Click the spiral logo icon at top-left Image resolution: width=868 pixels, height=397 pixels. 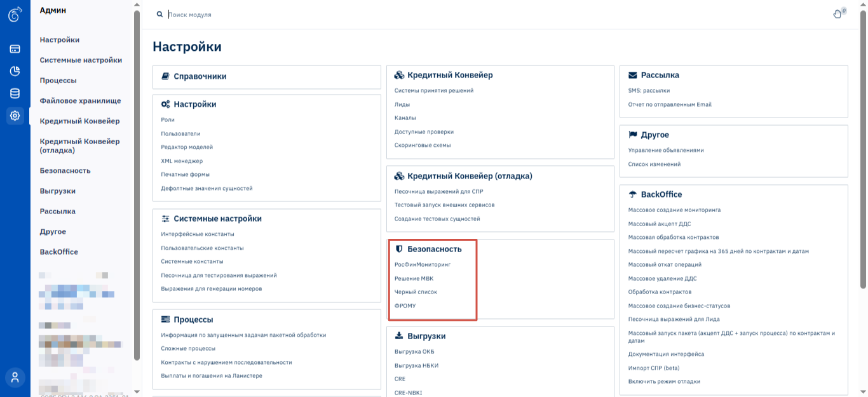coord(15,14)
